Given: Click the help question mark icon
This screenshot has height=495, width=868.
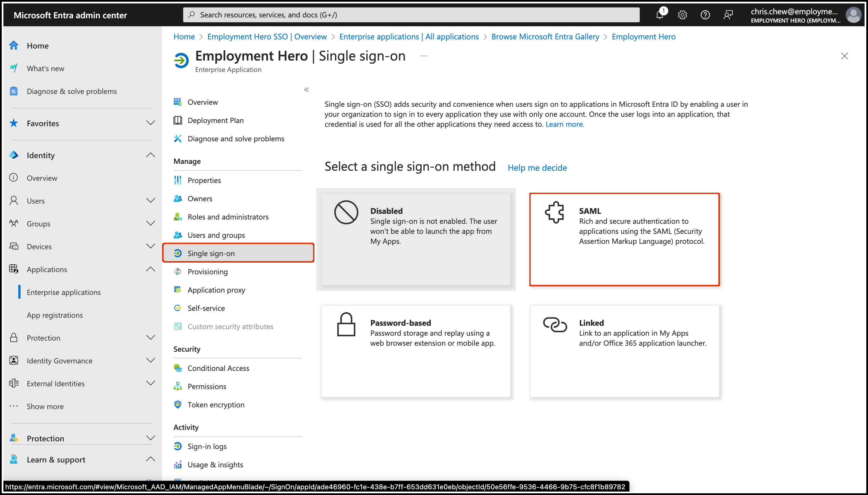Looking at the screenshot, I should pos(705,15).
